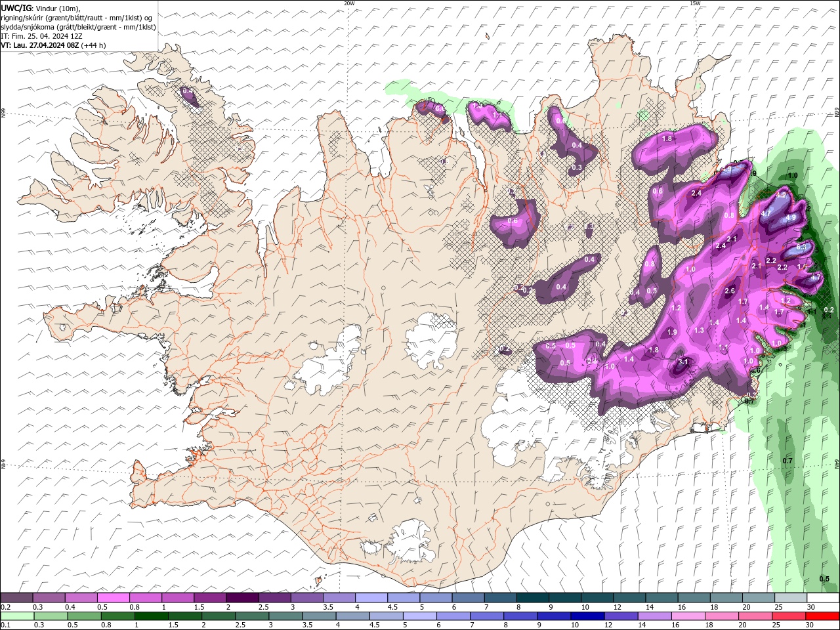Viewport: 840px width, 630px height.
Task: Pick the 5 light blue rain scale swatch
Action: pyautogui.click(x=420, y=616)
